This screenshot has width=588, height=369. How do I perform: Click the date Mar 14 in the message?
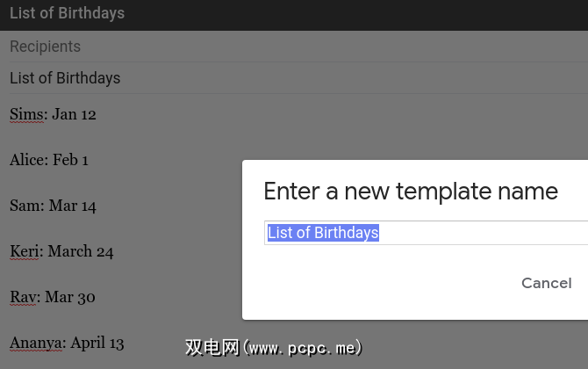tap(75, 206)
